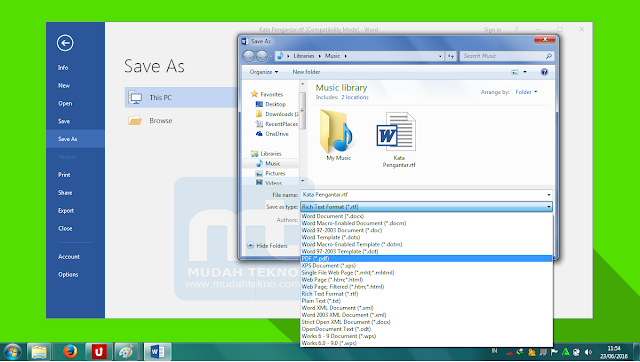Hide Folders in the Save As dialog
Screen dimensions: 640x362
point(267,246)
